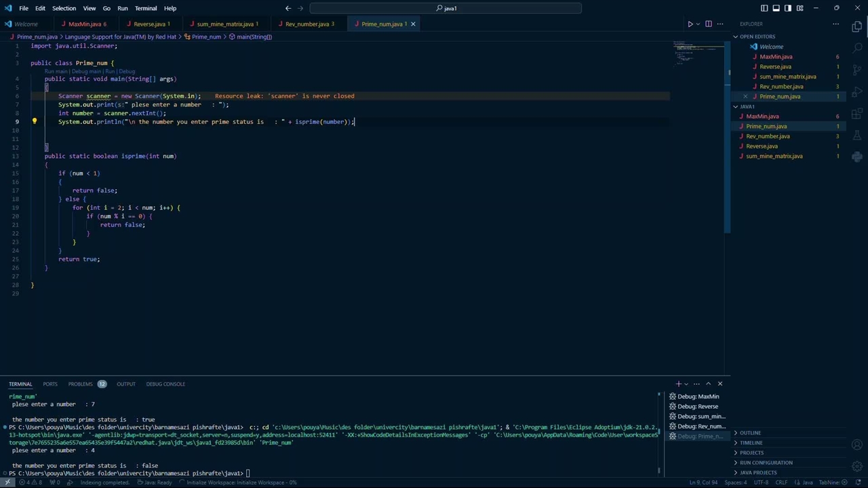Open Run and Debug view icon
The height and width of the screenshot is (488, 868).
[x=857, y=91]
